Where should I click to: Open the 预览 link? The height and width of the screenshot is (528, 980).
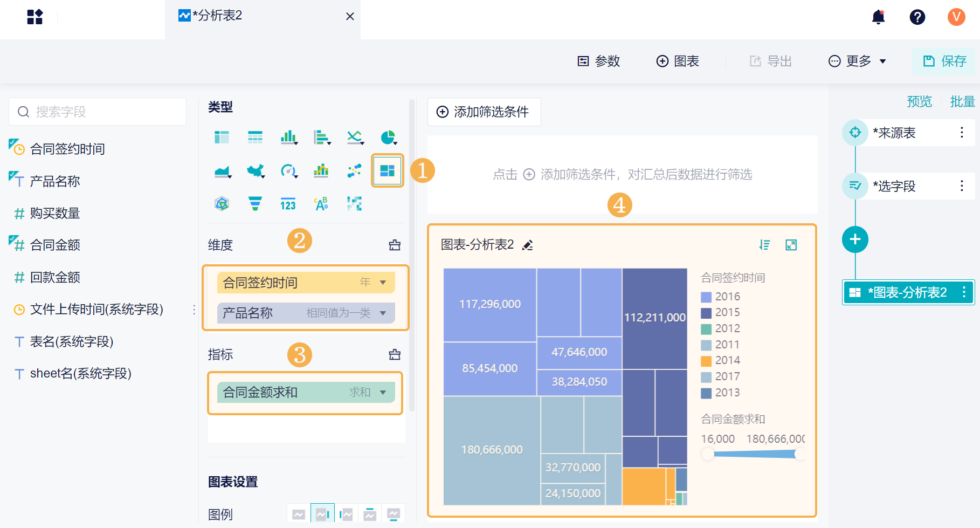click(919, 102)
